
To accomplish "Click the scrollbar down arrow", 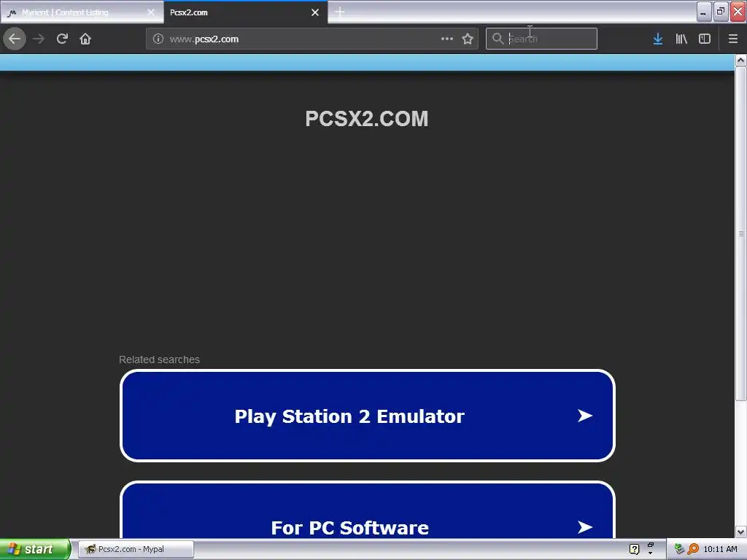I will coord(740,532).
